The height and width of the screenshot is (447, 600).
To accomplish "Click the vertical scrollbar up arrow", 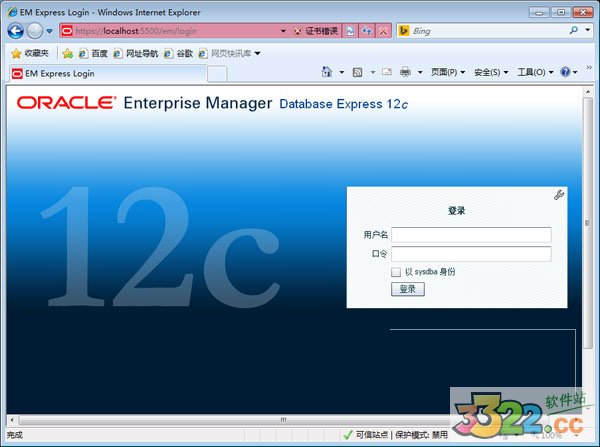I will click(588, 92).
